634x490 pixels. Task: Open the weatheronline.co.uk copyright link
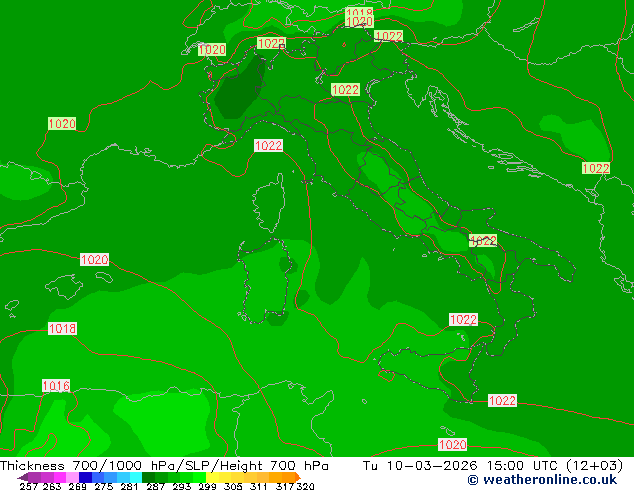coord(542,480)
